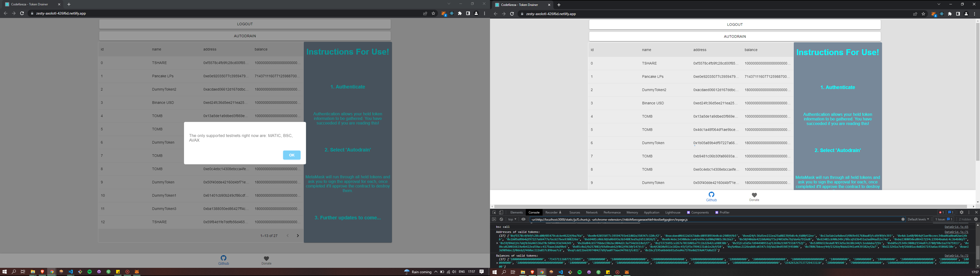Clear the console with the ban icon
The height and width of the screenshot is (276, 980).
(501, 219)
